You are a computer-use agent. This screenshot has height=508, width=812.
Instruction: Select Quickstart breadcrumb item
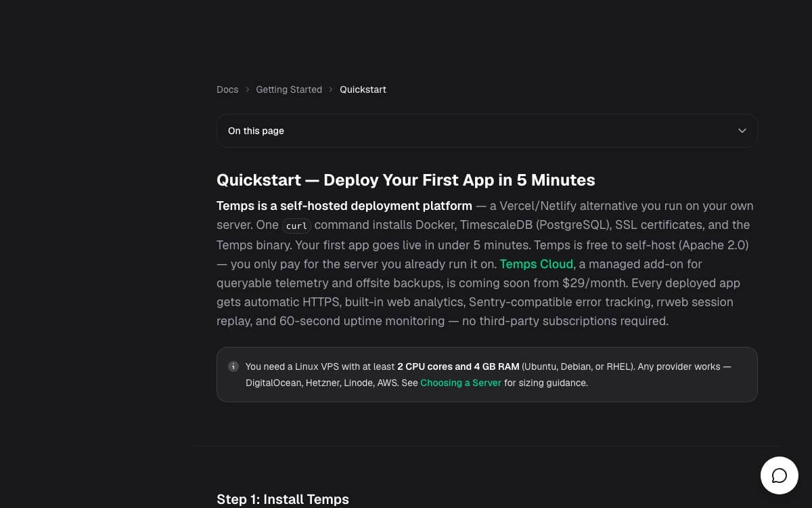(x=363, y=89)
